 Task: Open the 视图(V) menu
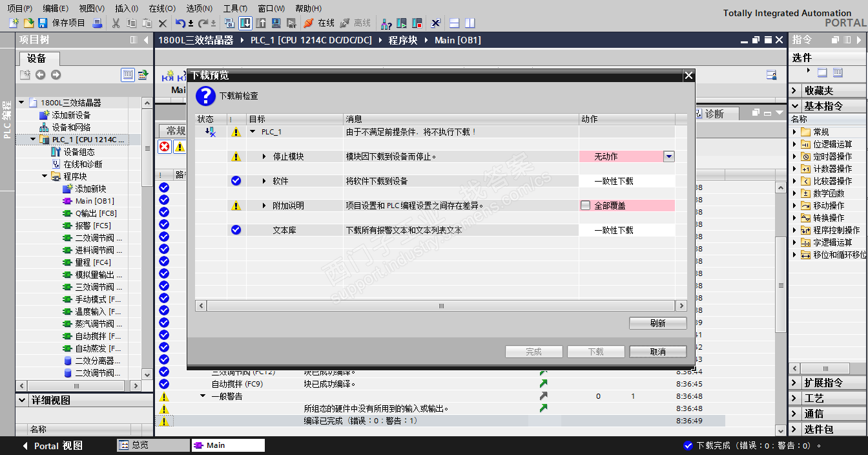pyautogui.click(x=92, y=8)
